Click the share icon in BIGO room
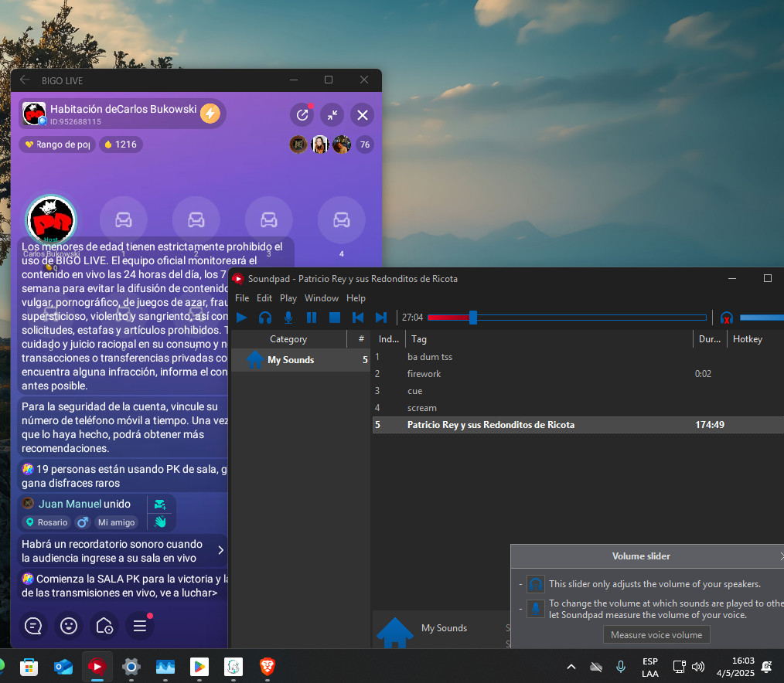The width and height of the screenshot is (784, 683). click(x=302, y=115)
